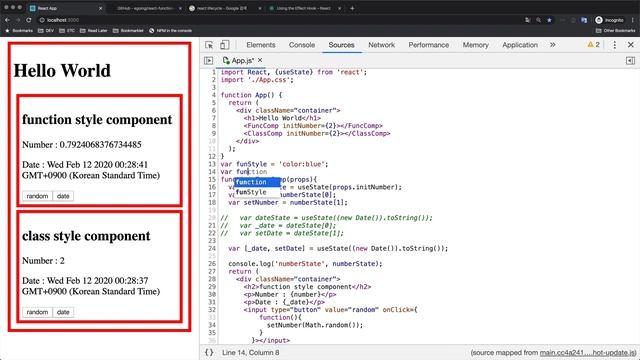The width and height of the screenshot is (640, 360).
Task: Open the Performance tab
Action: coord(429,45)
